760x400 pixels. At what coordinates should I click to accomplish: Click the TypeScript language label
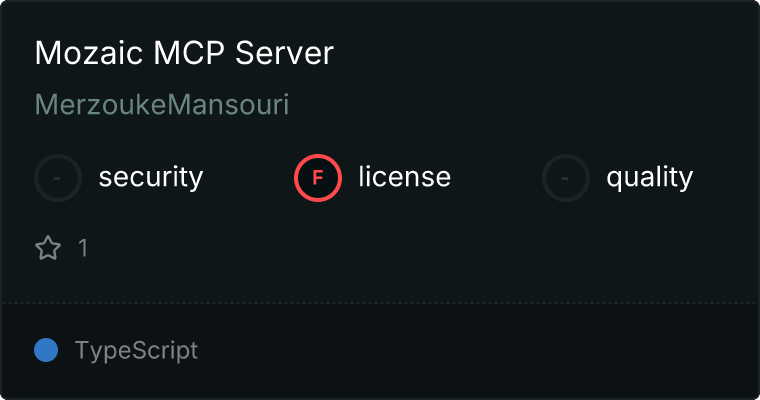[x=136, y=351]
